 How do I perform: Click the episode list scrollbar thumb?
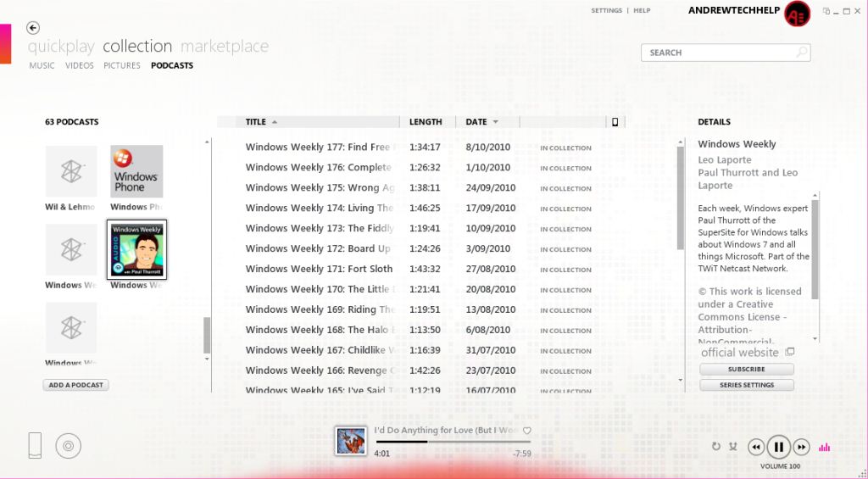[x=681, y=198]
